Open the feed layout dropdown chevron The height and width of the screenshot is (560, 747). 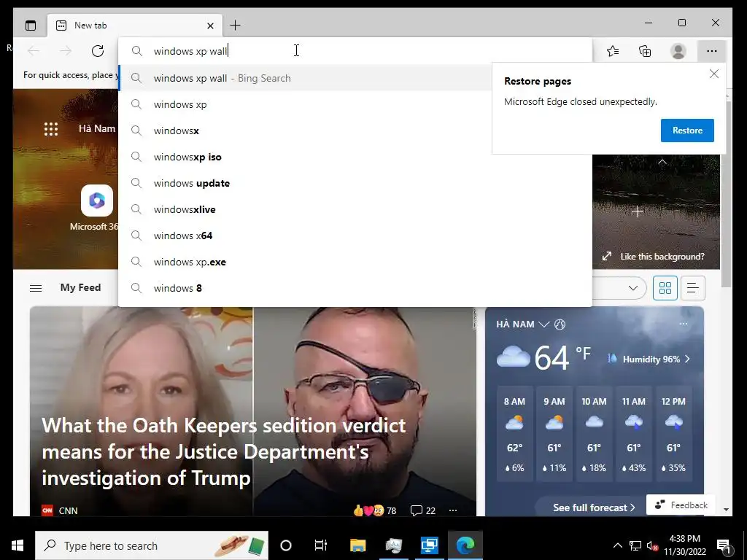click(x=632, y=288)
